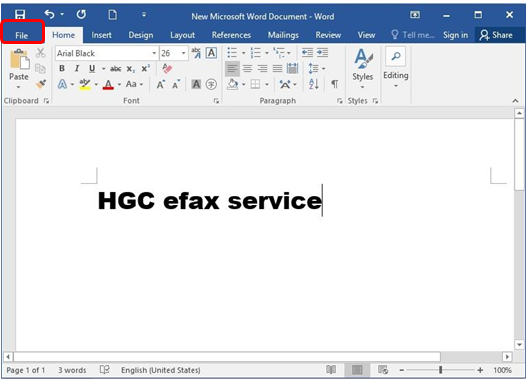Click the Tell me search box
Viewport: 527px width, 381px height.
(x=413, y=35)
